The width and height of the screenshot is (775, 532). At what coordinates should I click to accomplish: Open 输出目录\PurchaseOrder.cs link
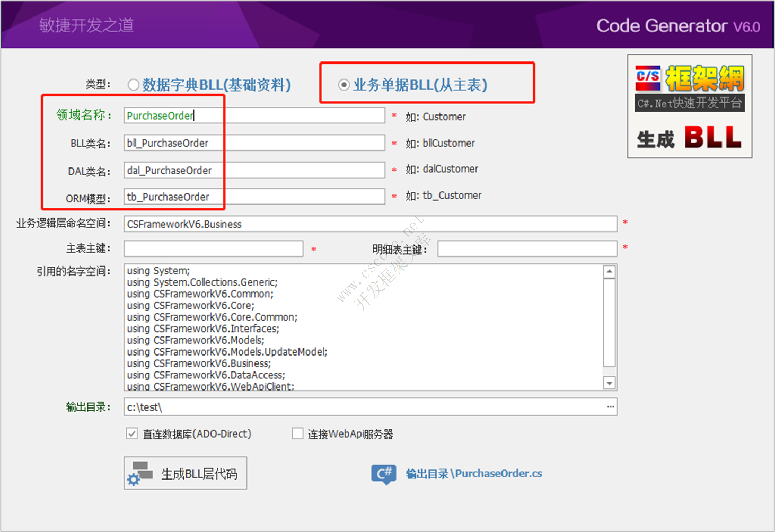click(474, 474)
